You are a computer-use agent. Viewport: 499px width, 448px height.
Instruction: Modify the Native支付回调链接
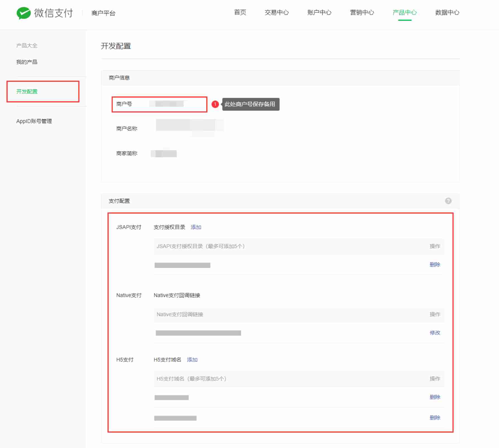[435, 333]
